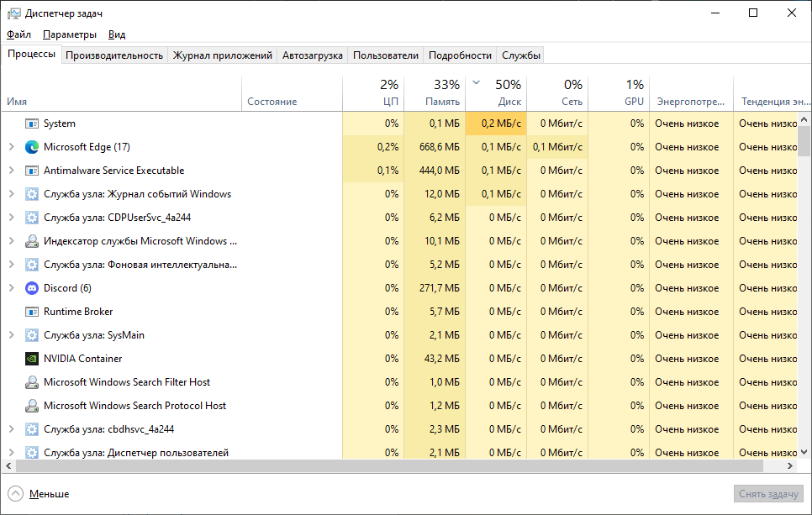Image resolution: width=812 pixels, height=515 pixels.
Task: Click the 271,7 МБ memory value
Action: tap(439, 288)
